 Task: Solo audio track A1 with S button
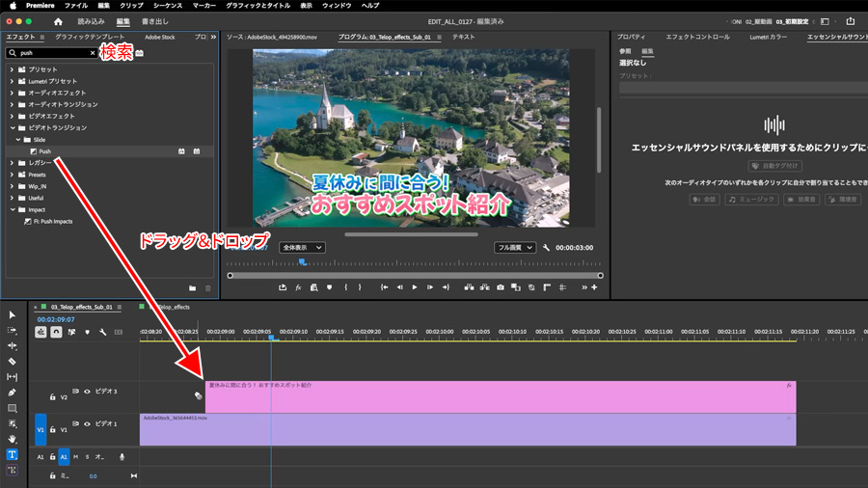click(87, 457)
